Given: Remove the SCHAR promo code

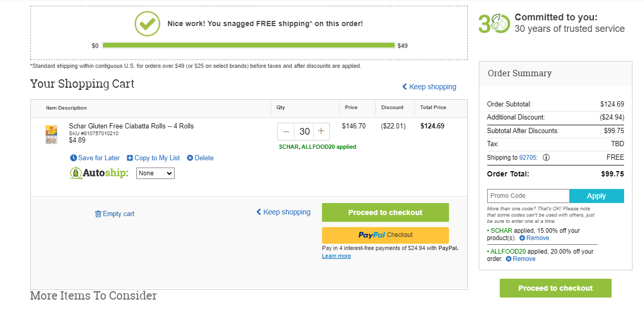Looking at the screenshot, I should point(534,238).
